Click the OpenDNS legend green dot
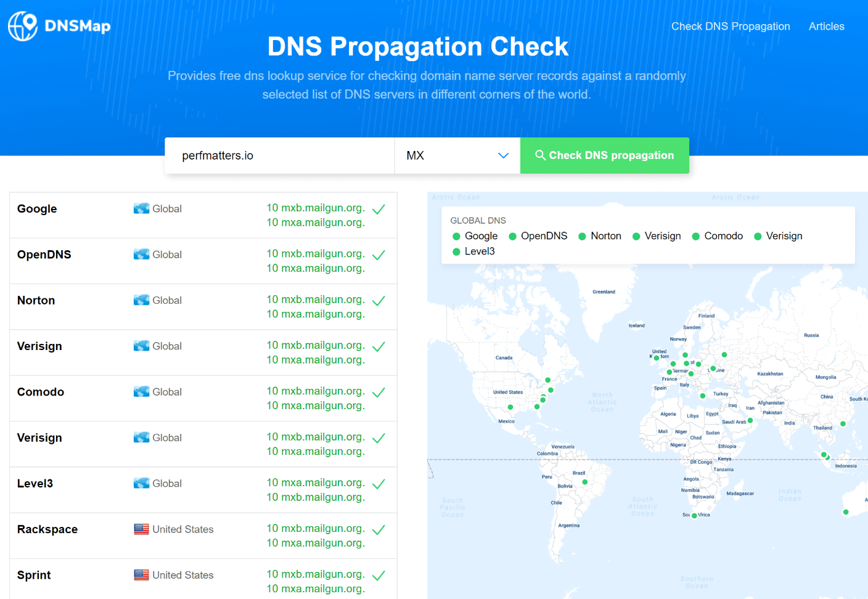This screenshot has height=599, width=868. tap(512, 236)
